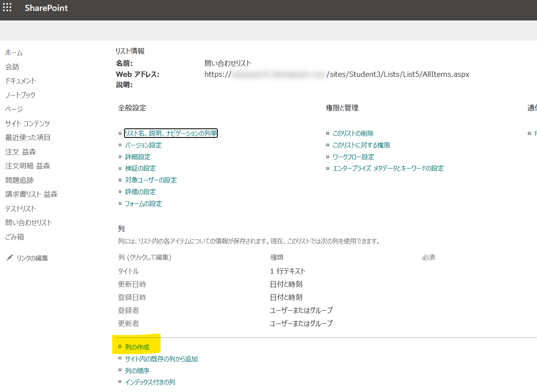Open フォームの設定 link
The image size is (537, 392).
pos(143,203)
